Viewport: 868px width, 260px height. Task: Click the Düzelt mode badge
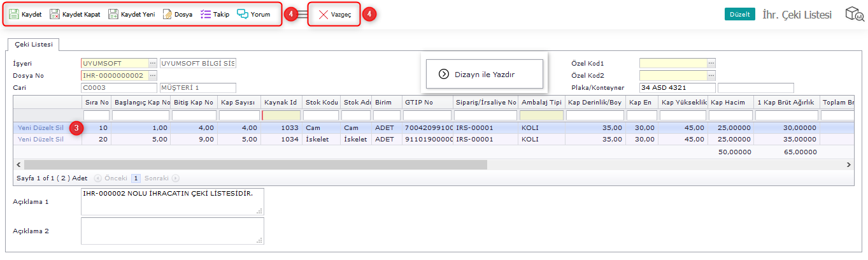click(739, 15)
